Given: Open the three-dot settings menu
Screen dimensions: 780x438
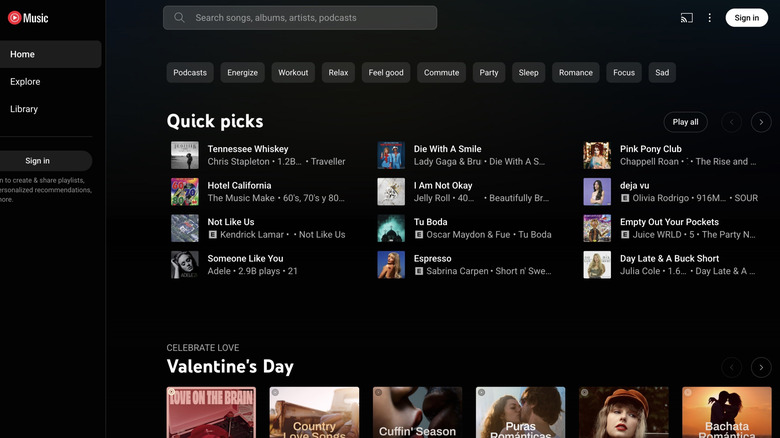Looking at the screenshot, I should click(x=710, y=18).
